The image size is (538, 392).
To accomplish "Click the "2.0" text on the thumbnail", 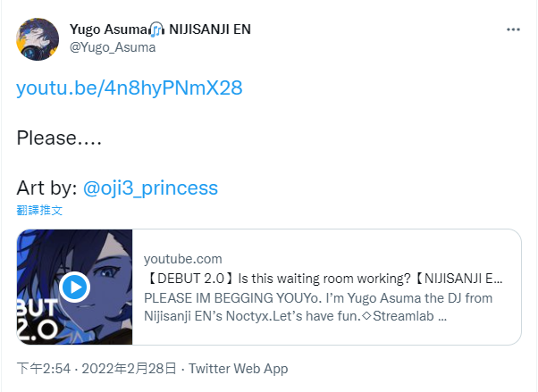I will [37, 331].
